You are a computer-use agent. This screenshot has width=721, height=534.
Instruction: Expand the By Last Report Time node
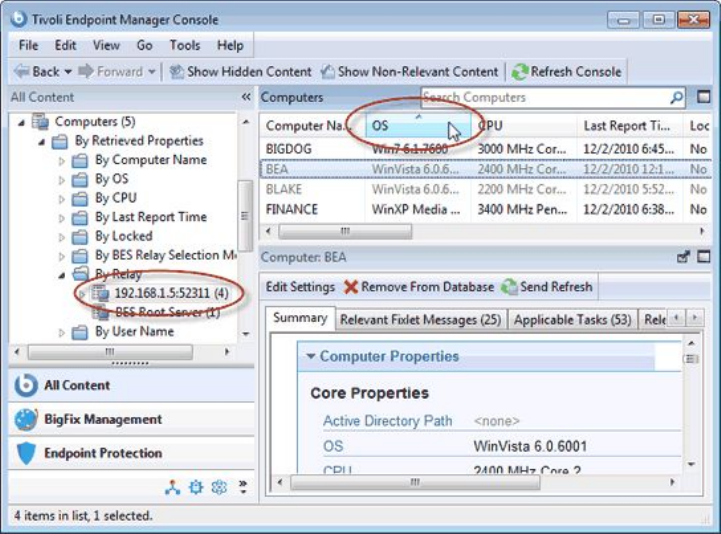tap(62, 218)
